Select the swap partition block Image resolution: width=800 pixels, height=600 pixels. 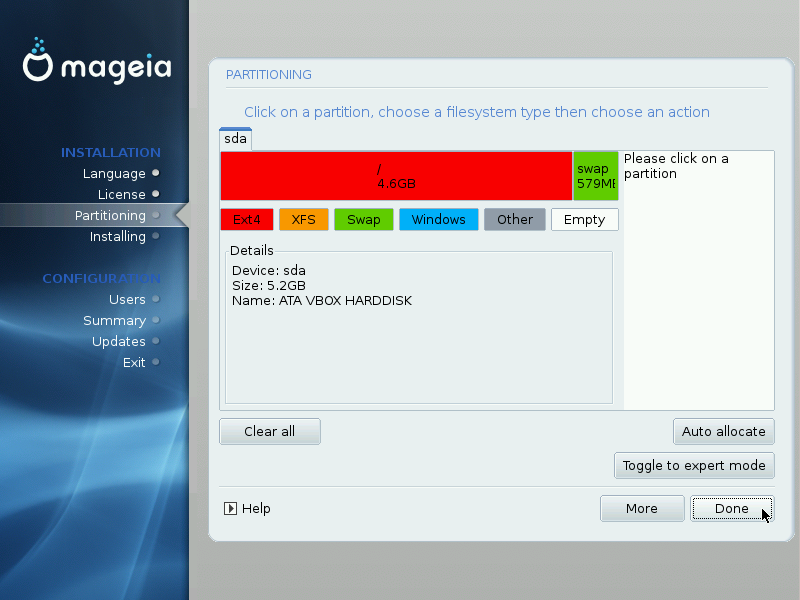point(595,176)
